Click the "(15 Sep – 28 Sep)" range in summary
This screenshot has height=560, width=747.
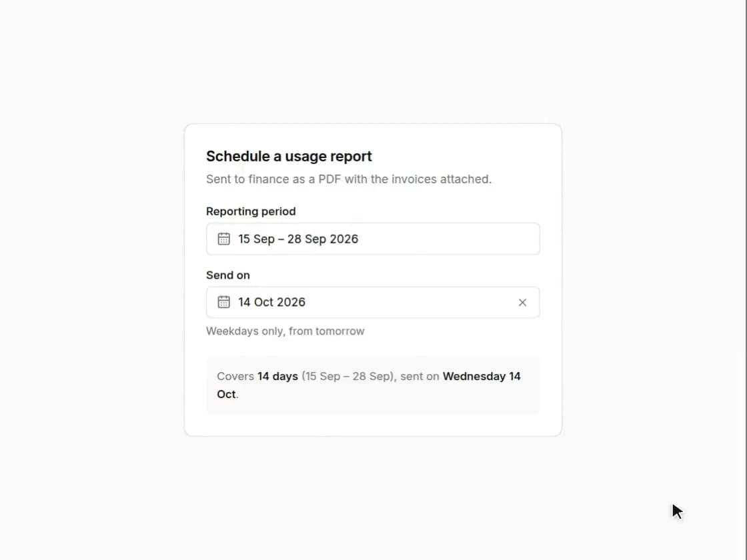click(348, 376)
